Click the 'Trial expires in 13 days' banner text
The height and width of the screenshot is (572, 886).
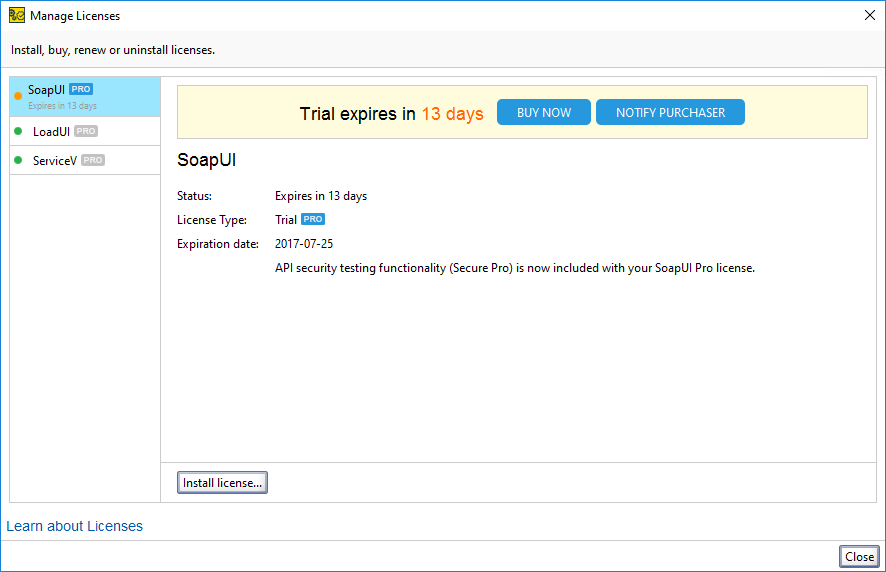click(x=392, y=114)
